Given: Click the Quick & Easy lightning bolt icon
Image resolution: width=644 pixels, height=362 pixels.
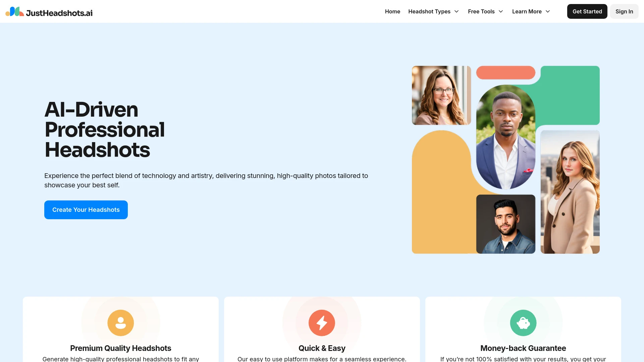Looking at the screenshot, I should click(322, 323).
